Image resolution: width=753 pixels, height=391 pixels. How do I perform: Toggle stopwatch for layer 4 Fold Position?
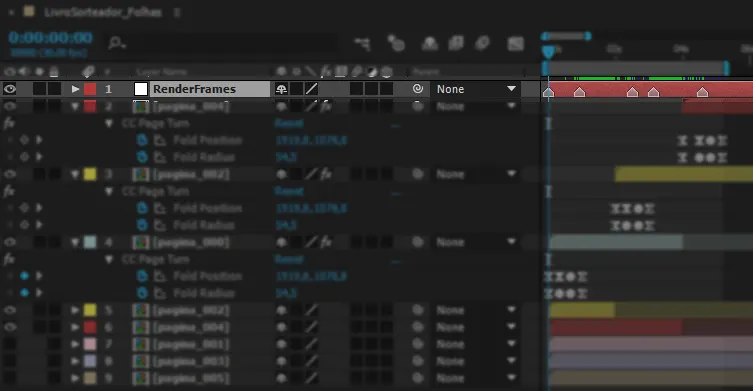point(142,276)
